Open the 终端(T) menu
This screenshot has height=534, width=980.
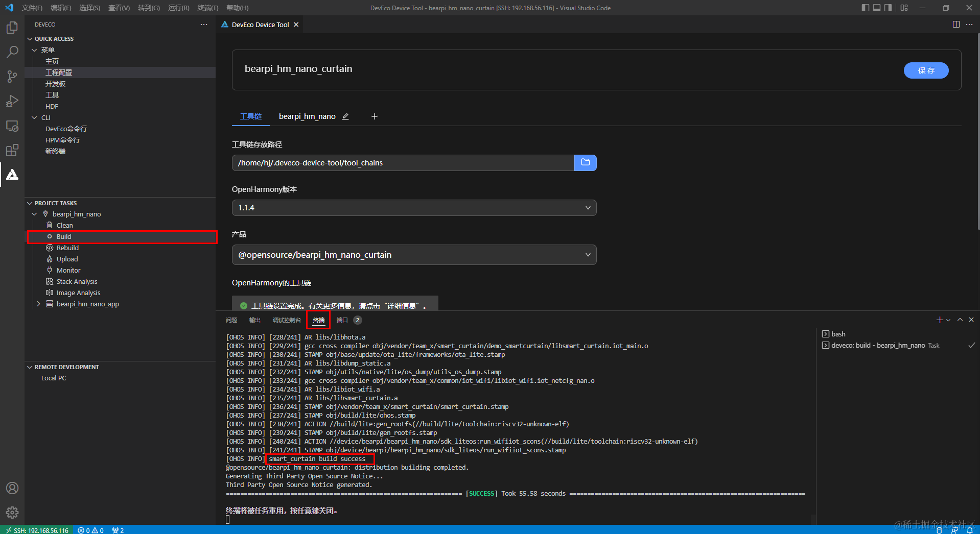(208, 8)
